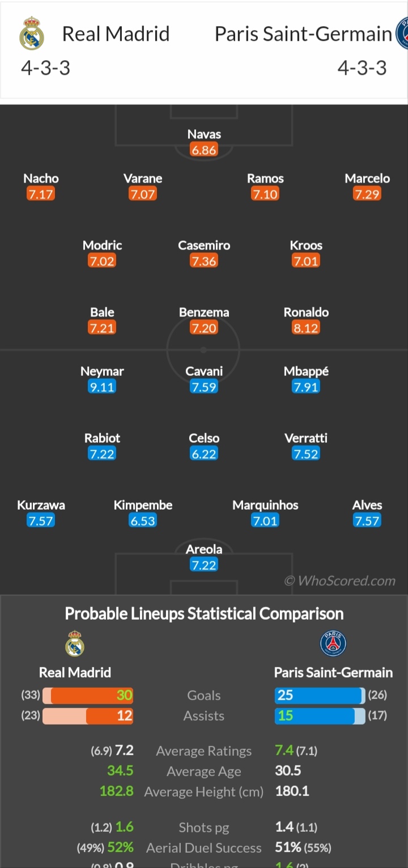Open PSG crest in statistical comparison
This screenshot has height=868, width=408.
[x=333, y=643]
